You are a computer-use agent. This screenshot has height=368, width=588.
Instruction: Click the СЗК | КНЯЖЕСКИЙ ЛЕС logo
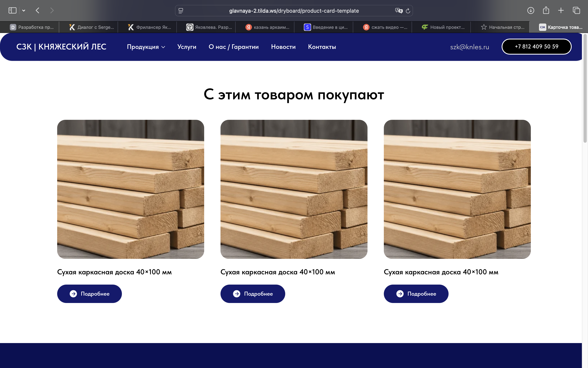[61, 47]
